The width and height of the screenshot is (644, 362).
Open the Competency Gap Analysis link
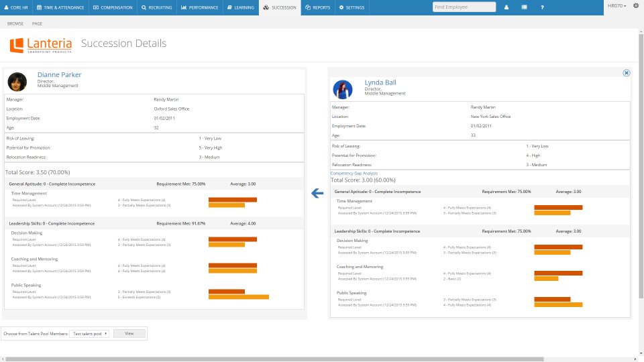click(x=354, y=173)
